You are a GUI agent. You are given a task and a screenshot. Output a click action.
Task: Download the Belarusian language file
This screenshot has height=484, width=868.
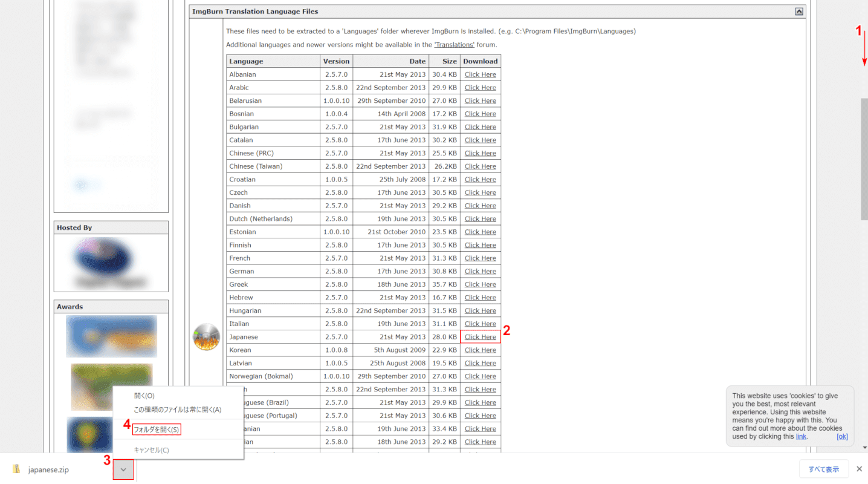481,100
